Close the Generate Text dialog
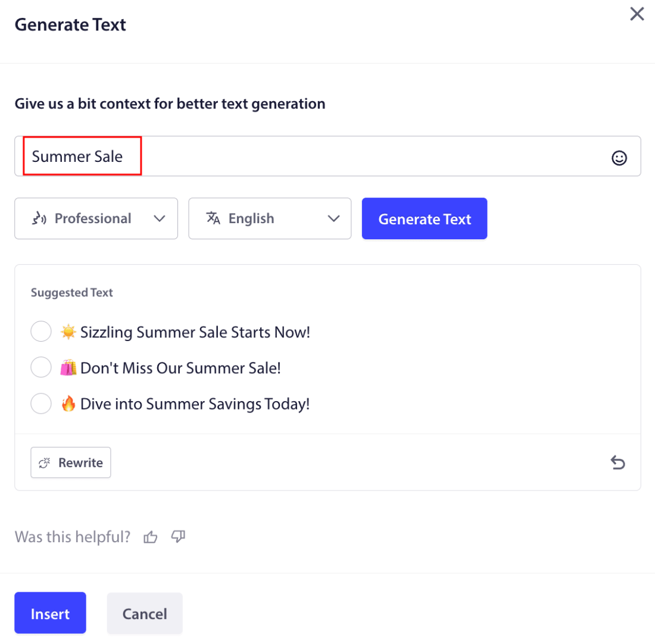The width and height of the screenshot is (655, 644). 637,14
